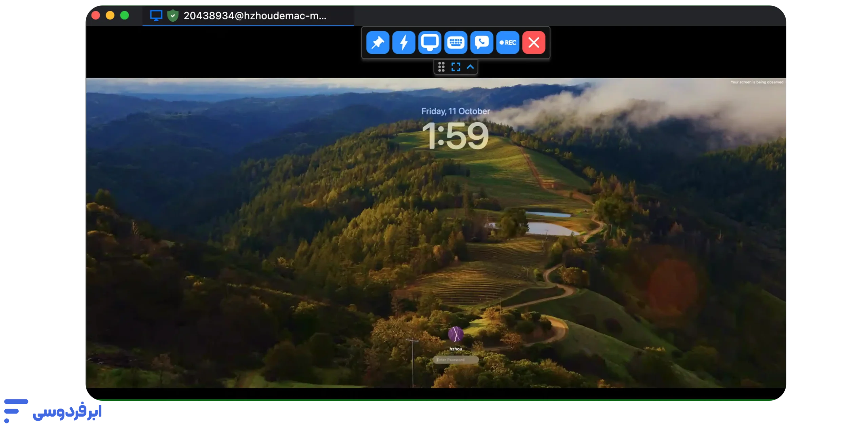Toggle session recording with REC button
Viewport: 868px width, 436px height.
point(508,43)
